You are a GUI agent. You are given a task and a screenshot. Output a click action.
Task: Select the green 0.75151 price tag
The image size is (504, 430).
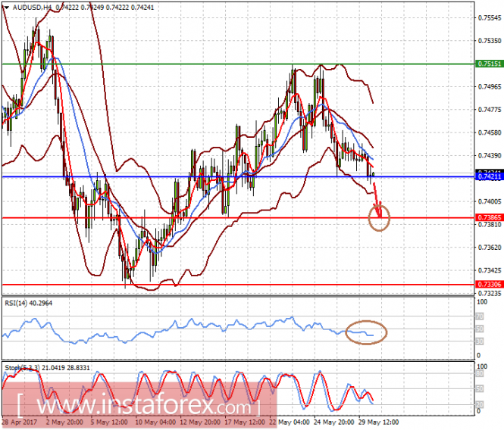tap(488, 64)
